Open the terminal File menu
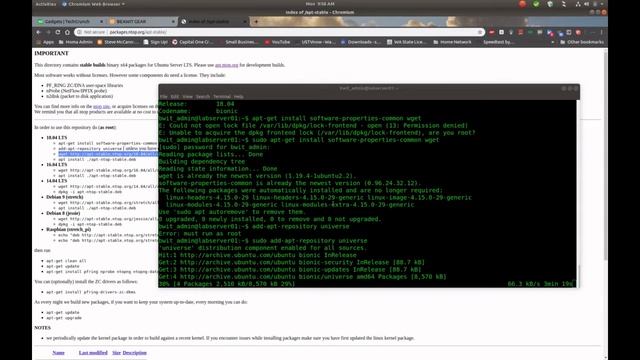Image resolution: width=640 pixels, height=360 pixels. pyautogui.click(x=164, y=97)
